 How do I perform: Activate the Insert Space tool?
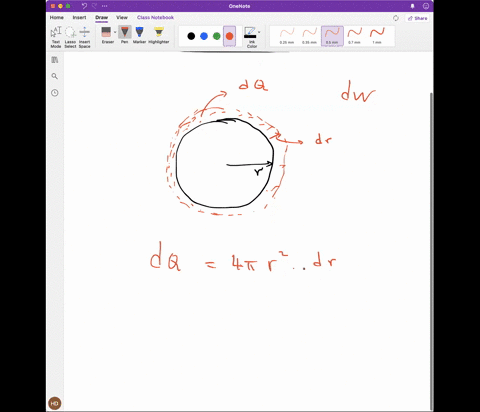(x=84, y=37)
